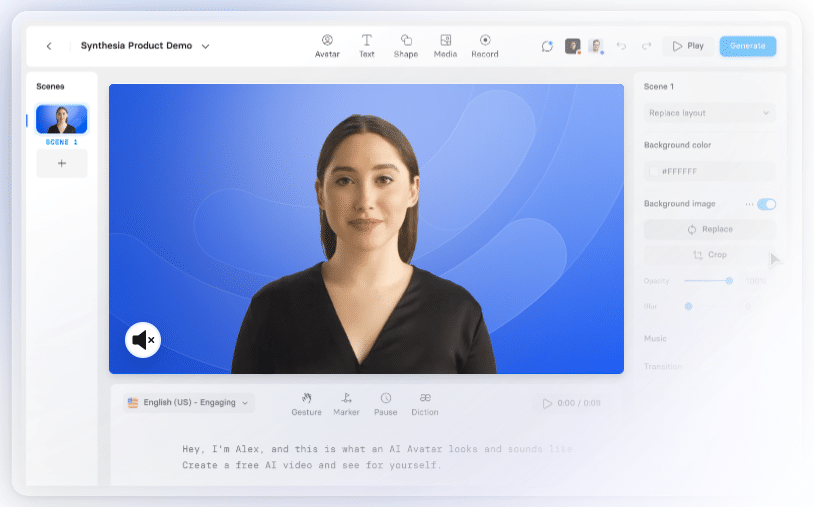Image resolution: width=814 pixels, height=507 pixels.
Task: Open the Media tool
Action: 445,46
